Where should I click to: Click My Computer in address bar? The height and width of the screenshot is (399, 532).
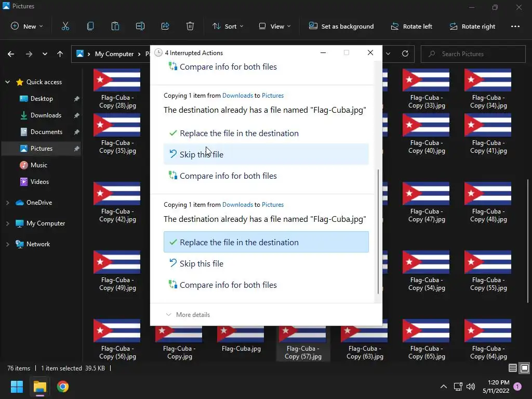tap(114, 54)
